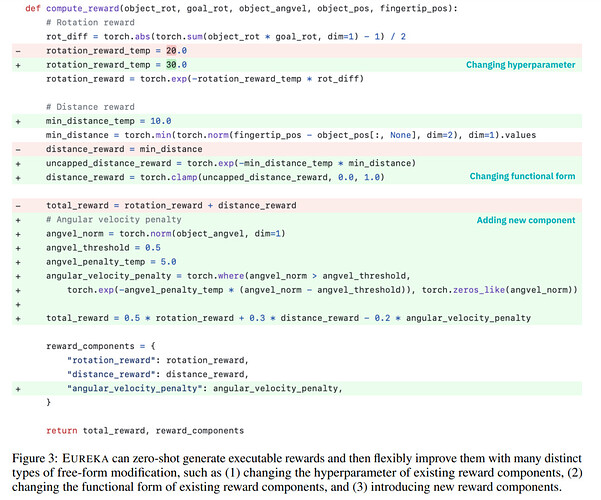
Task: Click the 'Changing functional form' annotation
Action: click(x=522, y=176)
